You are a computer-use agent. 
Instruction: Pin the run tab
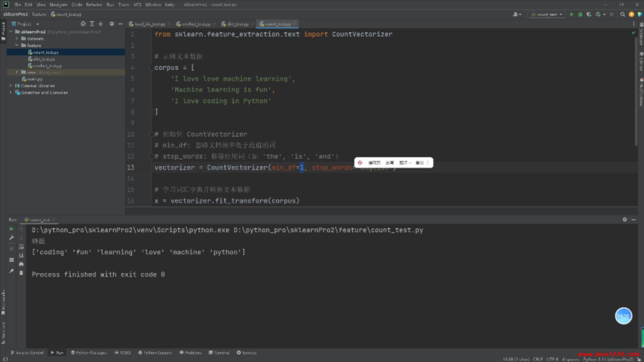pos(11,271)
